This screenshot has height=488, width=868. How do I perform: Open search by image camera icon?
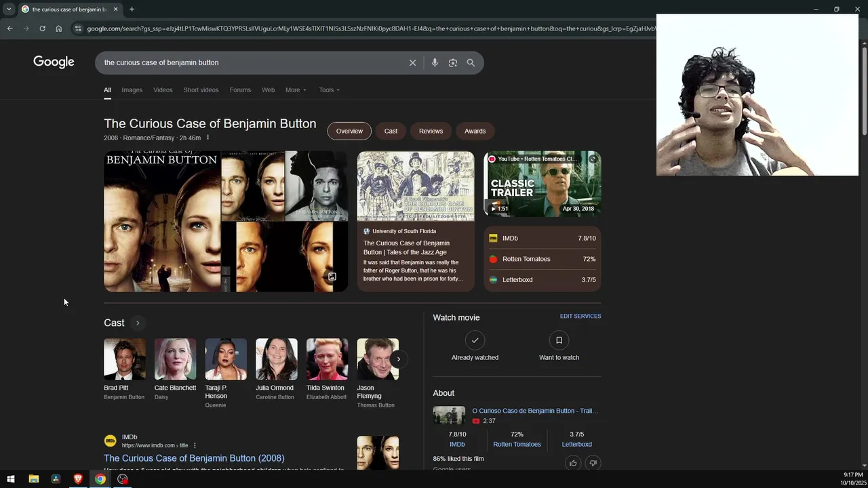453,63
